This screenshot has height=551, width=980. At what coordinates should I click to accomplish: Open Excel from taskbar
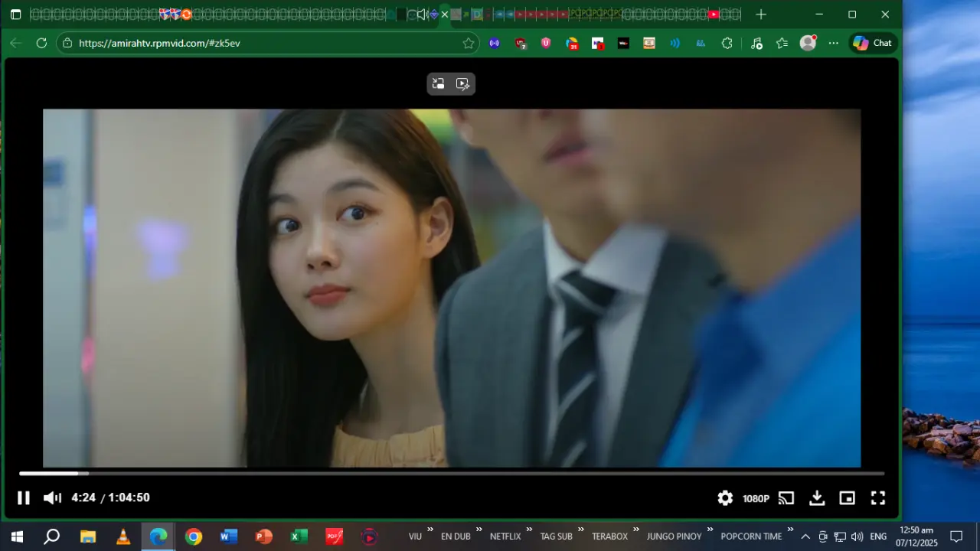coord(299,536)
